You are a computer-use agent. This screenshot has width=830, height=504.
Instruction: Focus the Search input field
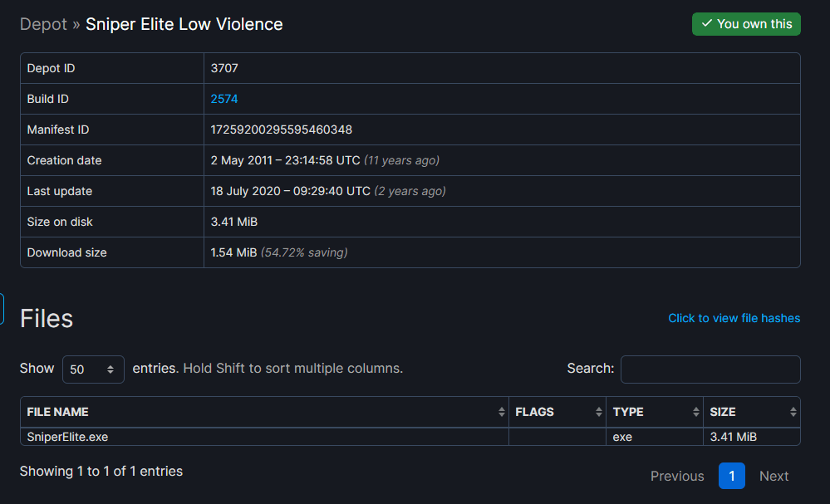tap(710, 369)
